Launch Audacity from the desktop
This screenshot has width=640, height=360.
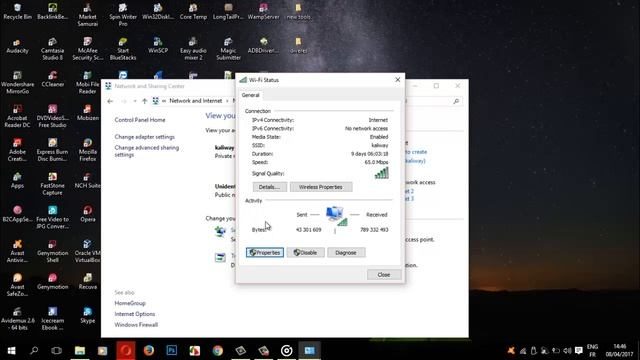click(x=17, y=46)
